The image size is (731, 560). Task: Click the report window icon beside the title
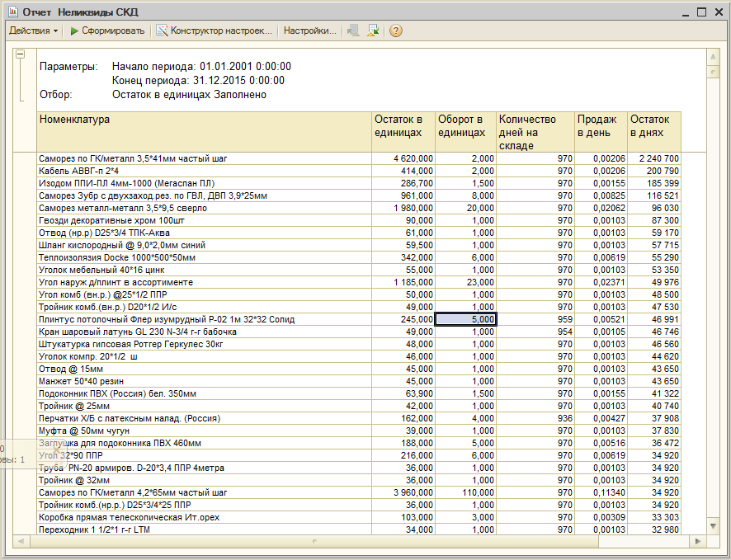point(12,12)
